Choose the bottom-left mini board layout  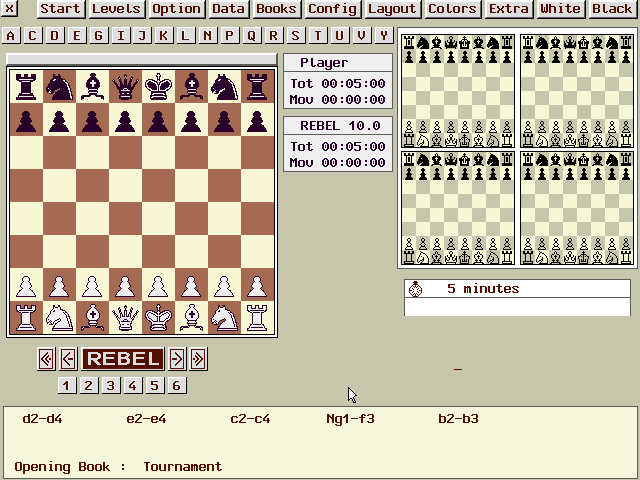click(458, 208)
